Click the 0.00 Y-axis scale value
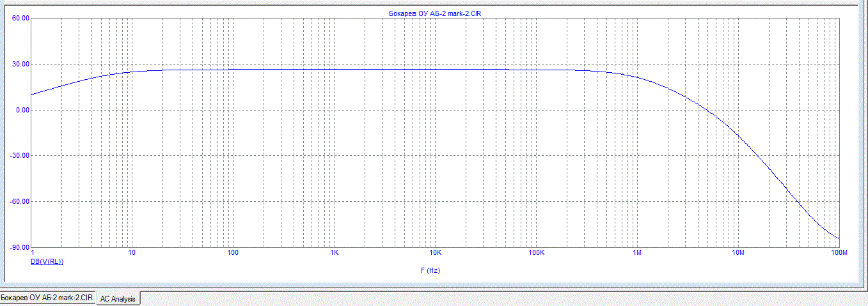The image size is (868, 306). (x=23, y=110)
